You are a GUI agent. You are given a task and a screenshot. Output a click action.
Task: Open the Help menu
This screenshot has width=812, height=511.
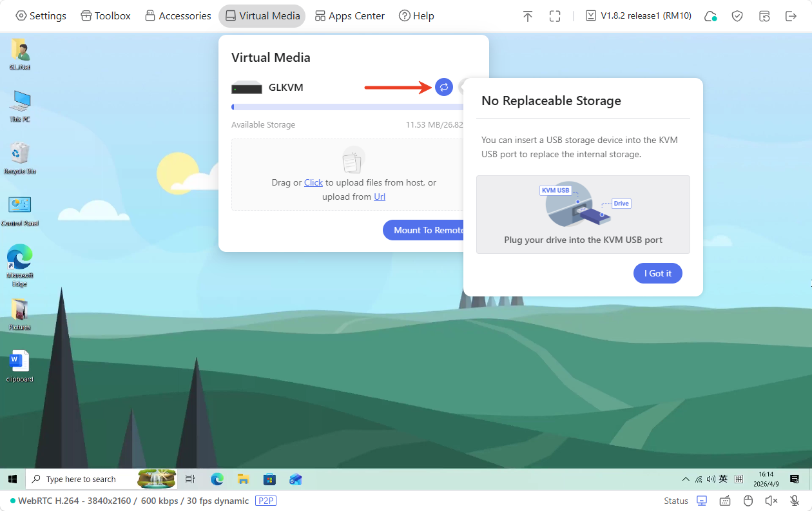(x=416, y=15)
